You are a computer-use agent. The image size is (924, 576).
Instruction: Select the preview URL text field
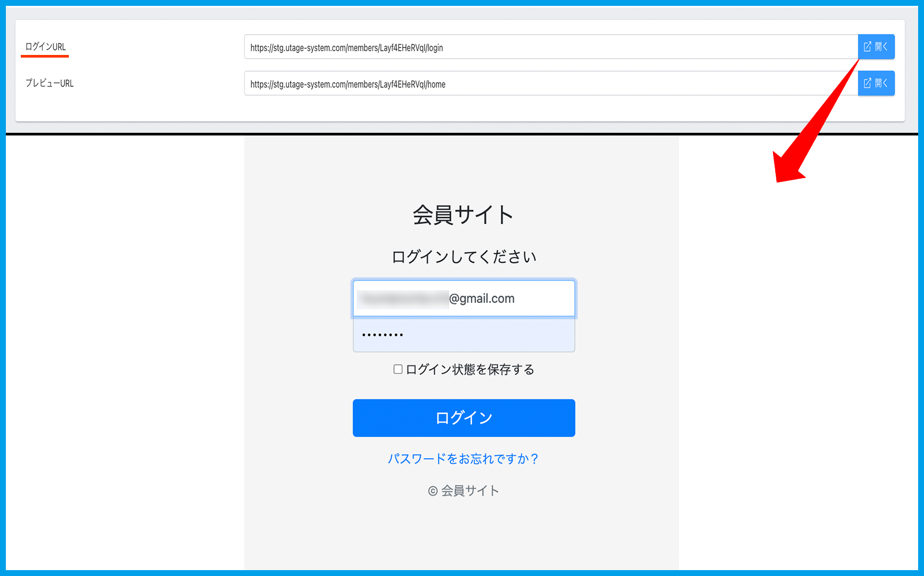tap(549, 84)
